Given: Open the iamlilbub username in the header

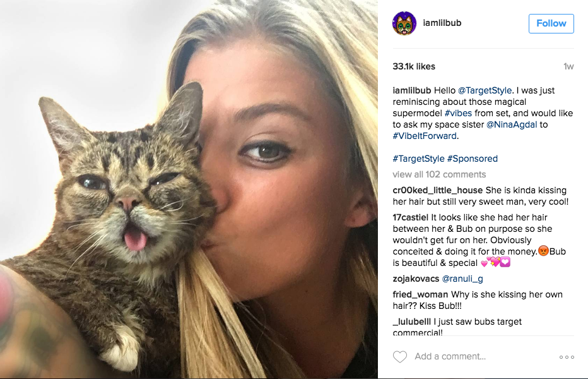Looking at the screenshot, I should pos(442,23).
